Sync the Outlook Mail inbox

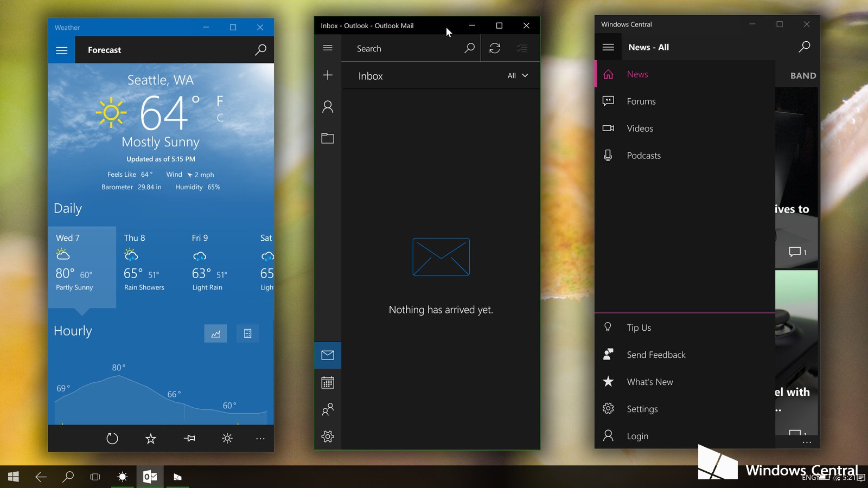(x=495, y=48)
